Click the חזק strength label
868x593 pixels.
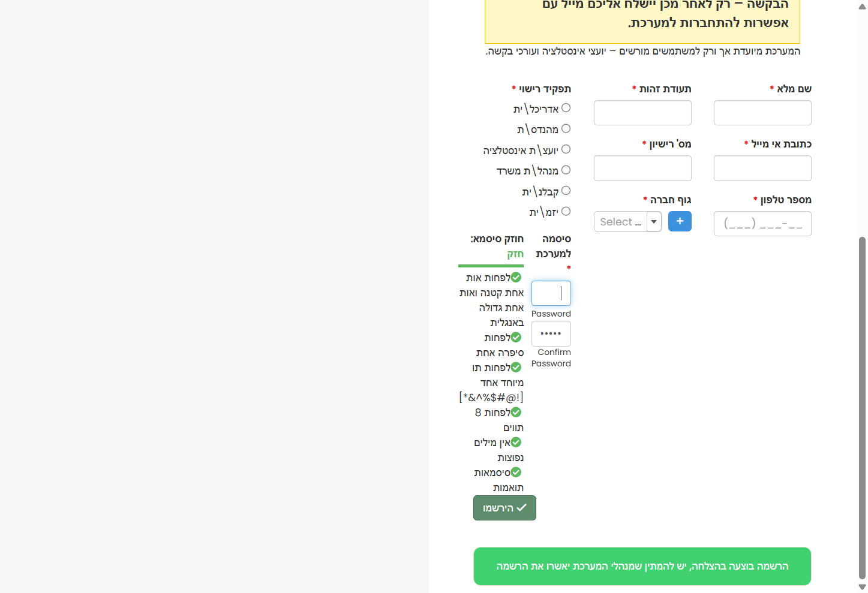515,254
